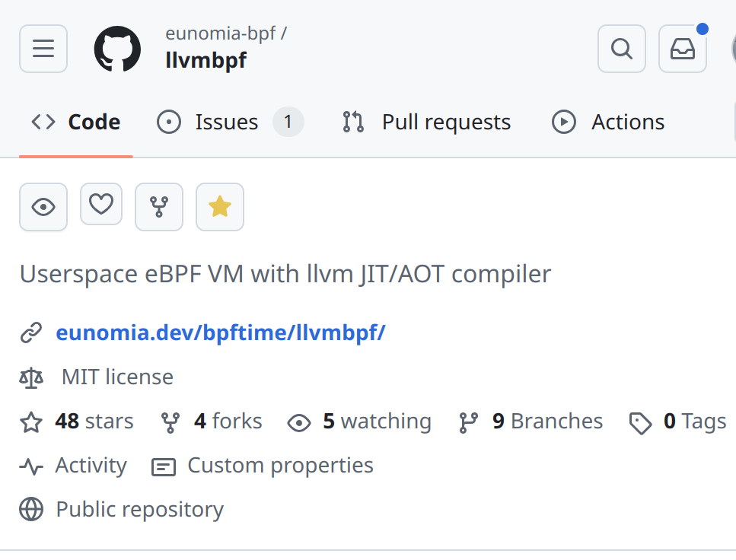Open the notifications inbox
The height and width of the screenshot is (560, 736).
[x=682, y=49]
